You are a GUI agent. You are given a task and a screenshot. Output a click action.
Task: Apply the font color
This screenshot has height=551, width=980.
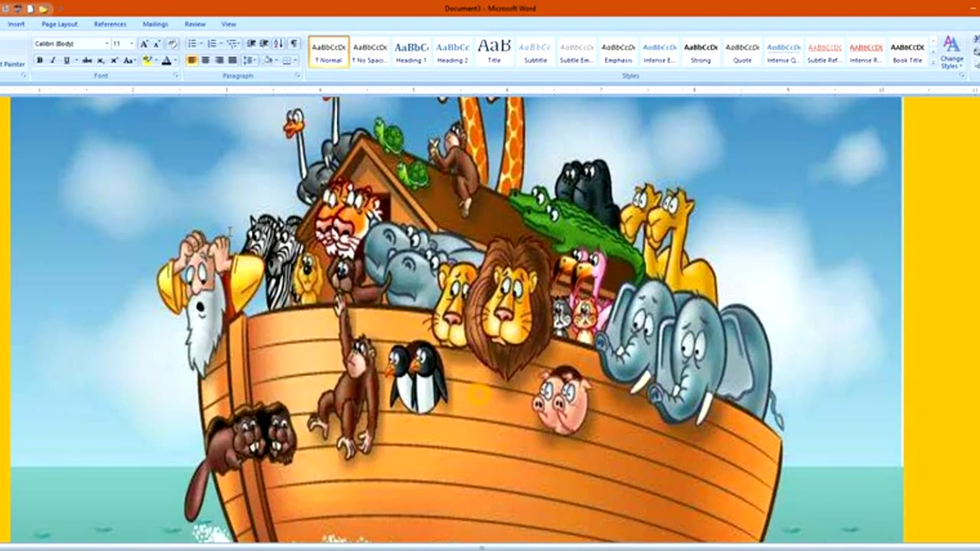(x=166, y=60)
